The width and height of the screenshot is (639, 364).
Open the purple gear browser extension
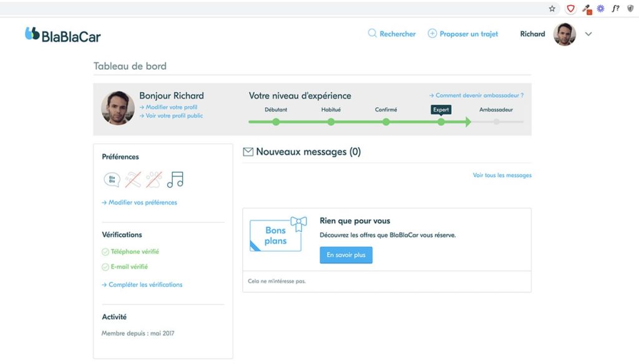click(x=601, y=9)
